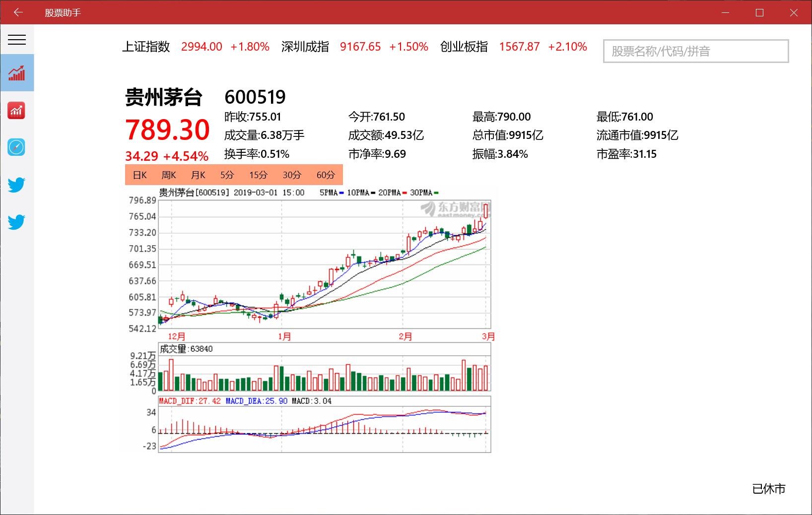Select the 15分 chart tab
This screenshot has width=812, height=515.
point(258,175)
